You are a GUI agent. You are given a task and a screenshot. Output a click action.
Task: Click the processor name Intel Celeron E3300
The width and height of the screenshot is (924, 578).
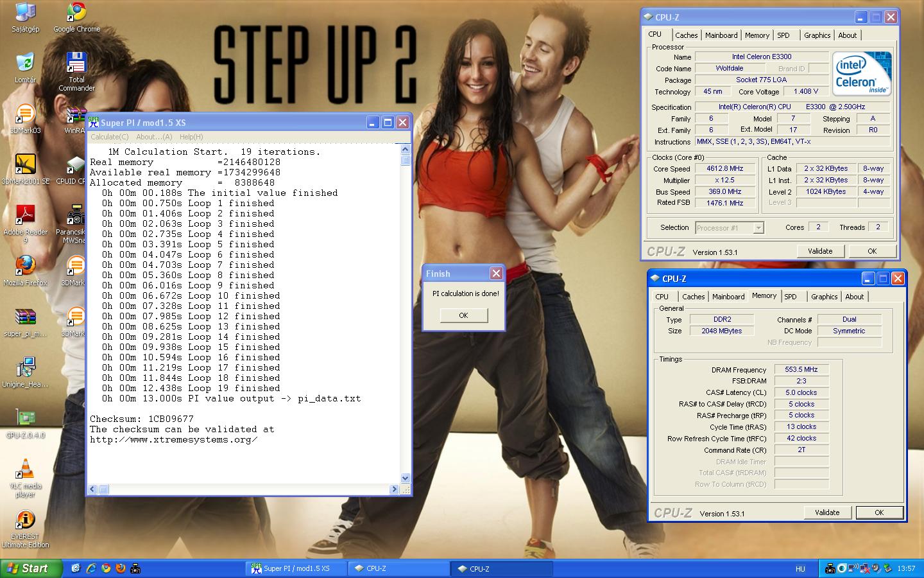(761, 57)
